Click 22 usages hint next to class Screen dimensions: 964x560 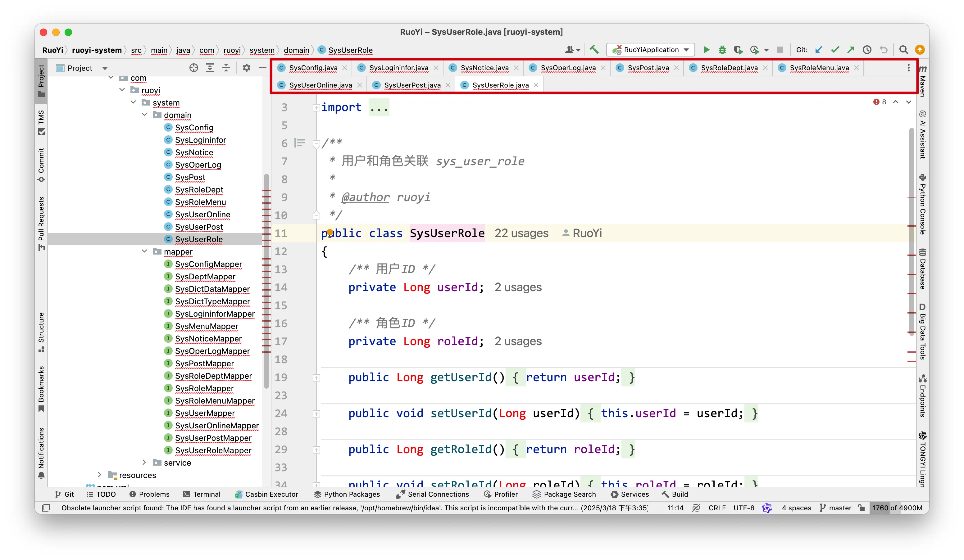(x=521, y=233)
